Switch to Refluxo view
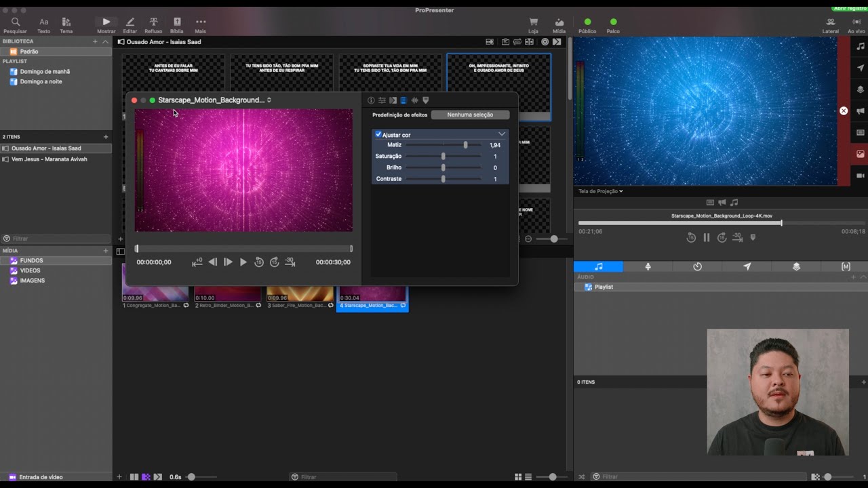Viewport: 868px width, 488px height. pyautogui.click(x=153, y=25)
